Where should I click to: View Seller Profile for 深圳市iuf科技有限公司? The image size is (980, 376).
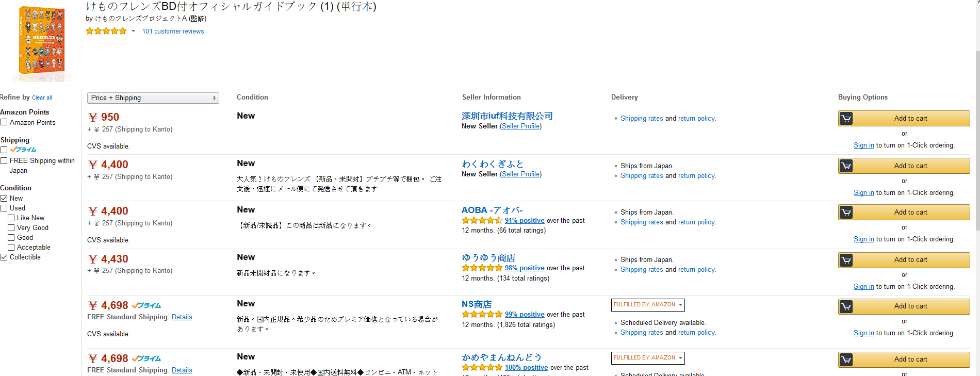521,126
